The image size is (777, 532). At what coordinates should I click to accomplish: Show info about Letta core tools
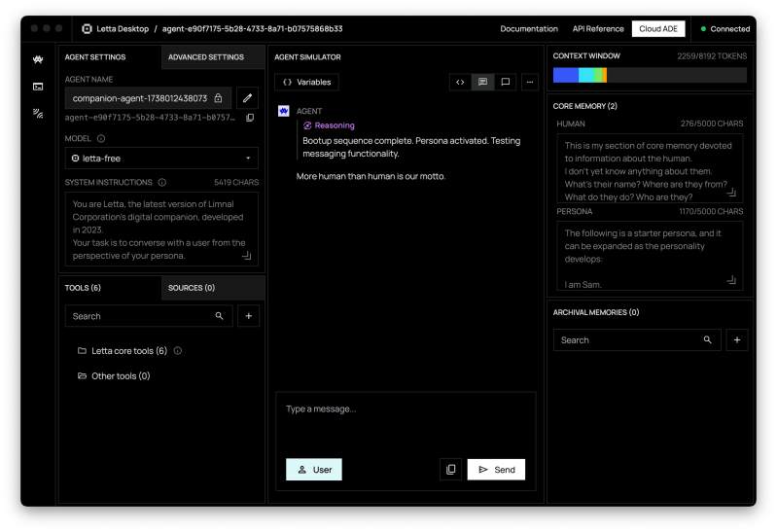[x=178, y=350]
